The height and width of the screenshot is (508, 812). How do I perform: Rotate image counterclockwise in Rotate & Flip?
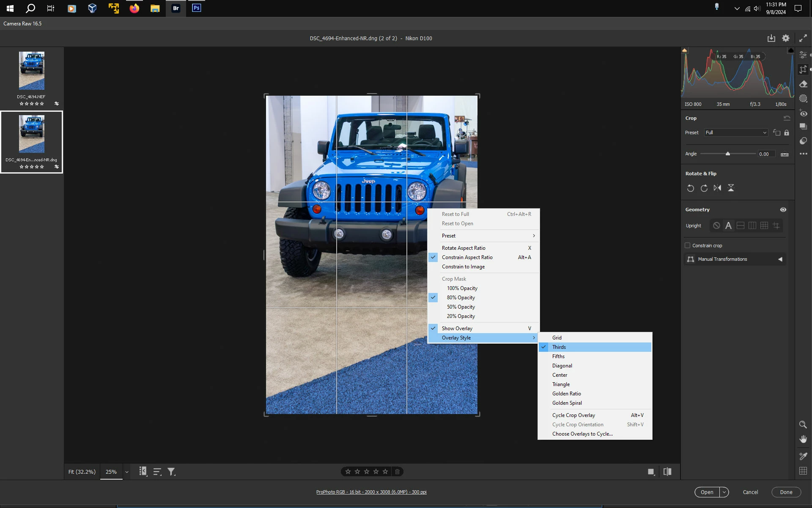pos(690,188)
